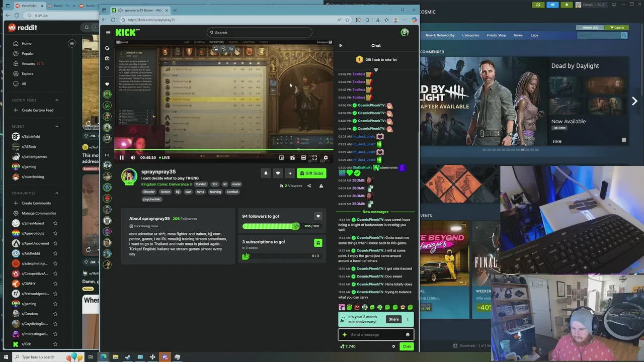Open chat settings gear icon
This screenshot has height=362, width=644.
pos(393,346)
